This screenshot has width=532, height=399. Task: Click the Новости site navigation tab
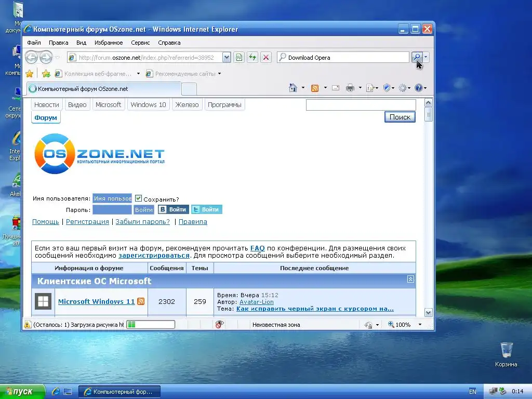point(46,105)
